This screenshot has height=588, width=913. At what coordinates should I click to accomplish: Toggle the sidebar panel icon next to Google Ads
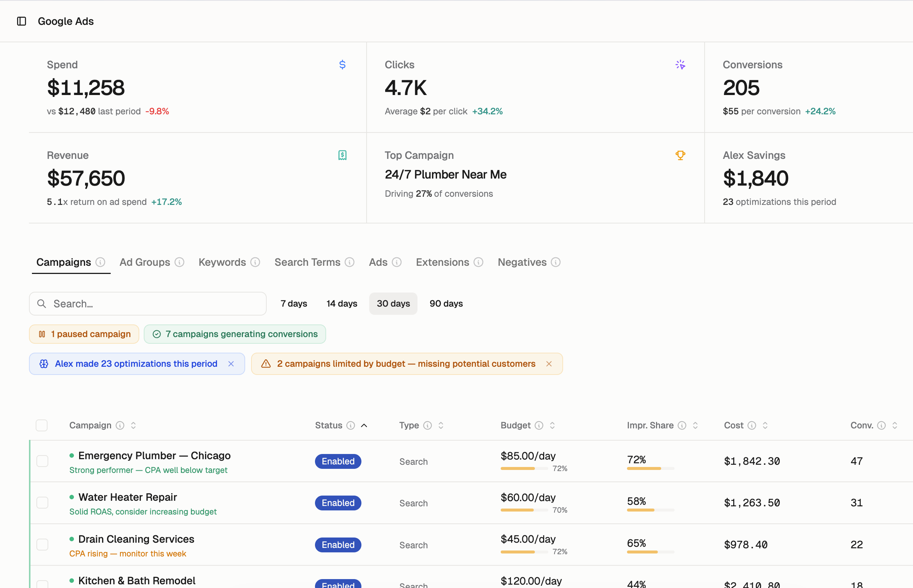point(21,22)
